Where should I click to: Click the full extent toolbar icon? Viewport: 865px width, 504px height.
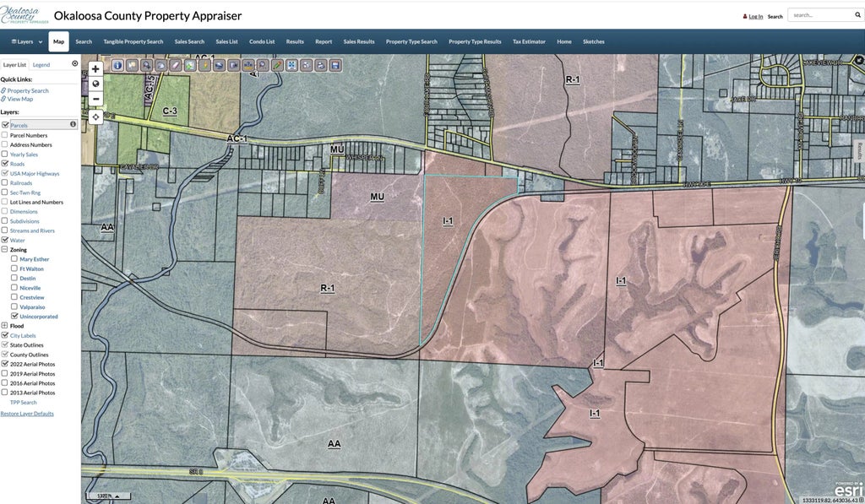pos(293,65)
